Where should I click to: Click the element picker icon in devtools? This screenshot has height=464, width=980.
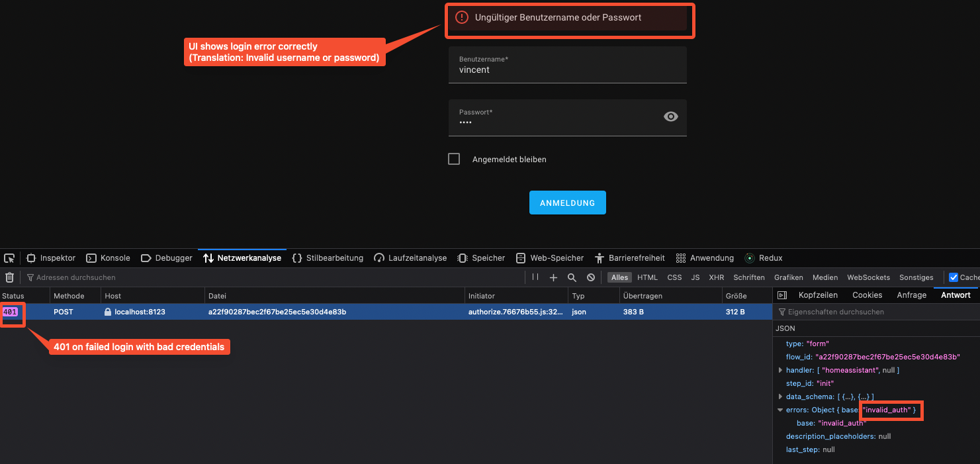tap(9, 258)
